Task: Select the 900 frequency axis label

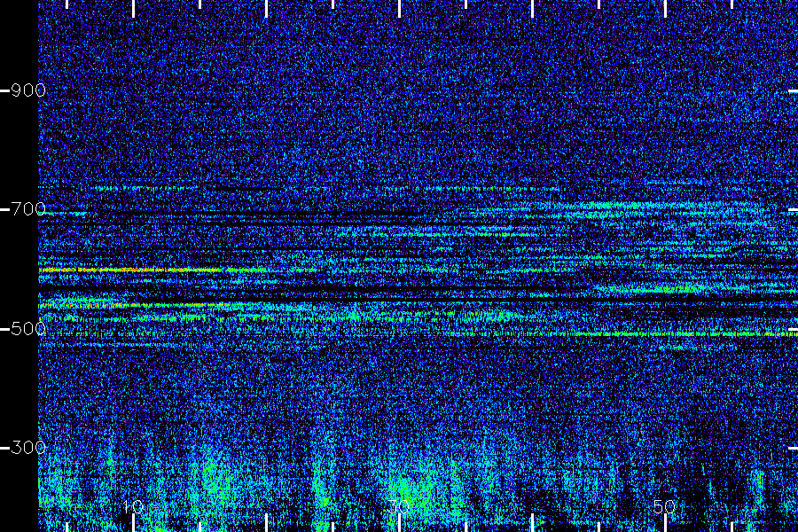Action: coord(28,90)
